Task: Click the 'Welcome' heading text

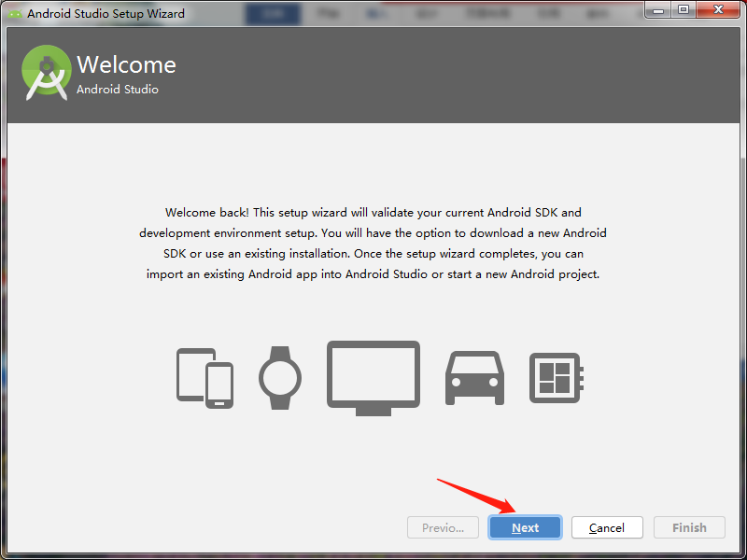Action: pyautogui.click(x=126, y=64)
